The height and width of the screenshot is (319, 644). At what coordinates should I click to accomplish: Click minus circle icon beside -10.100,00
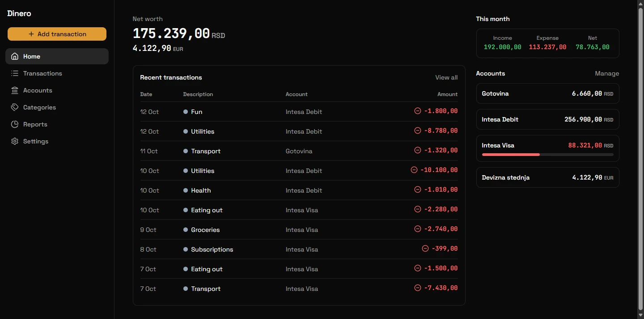pyautogui.click(x=414, y=170)
